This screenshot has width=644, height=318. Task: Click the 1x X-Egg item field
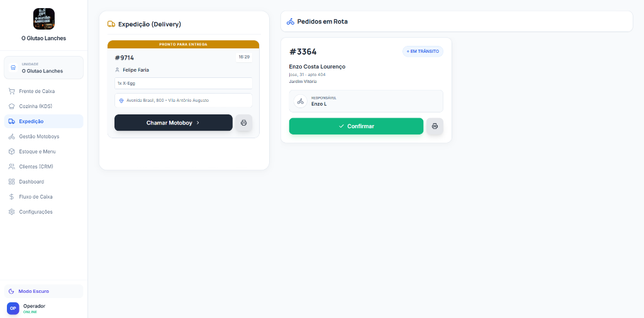tap(184, 84)
